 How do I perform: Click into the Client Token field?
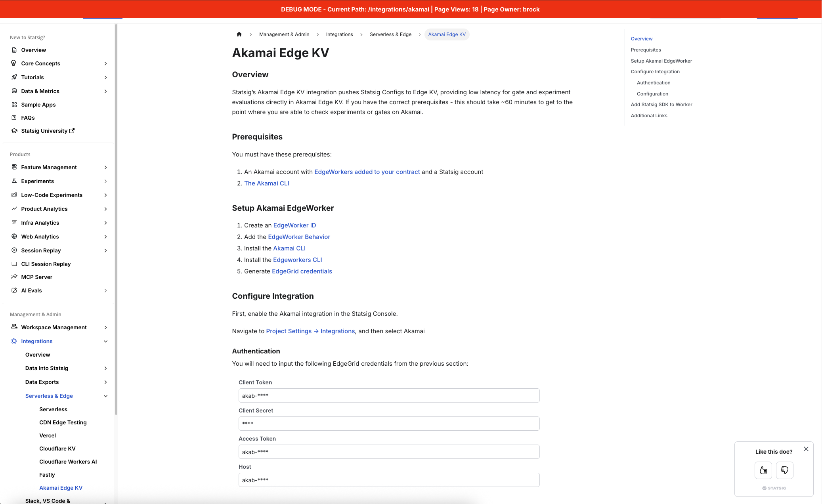coord(389,395)
